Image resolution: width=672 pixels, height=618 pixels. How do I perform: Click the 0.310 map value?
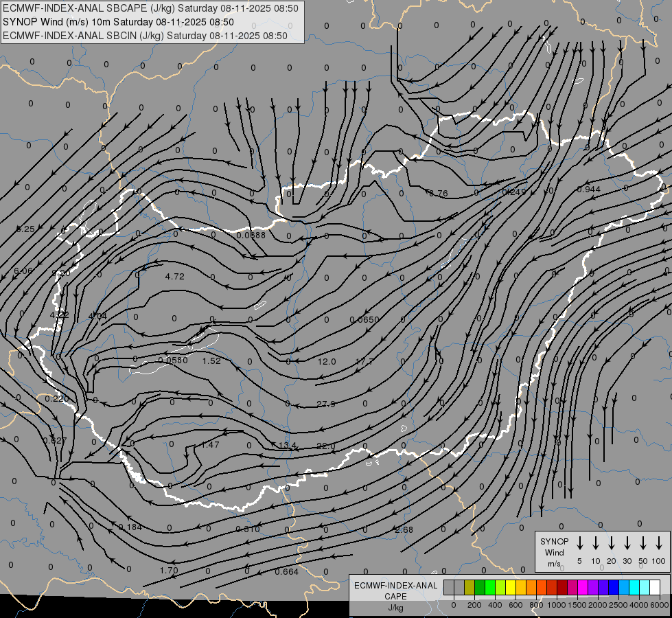pos(248,529)
